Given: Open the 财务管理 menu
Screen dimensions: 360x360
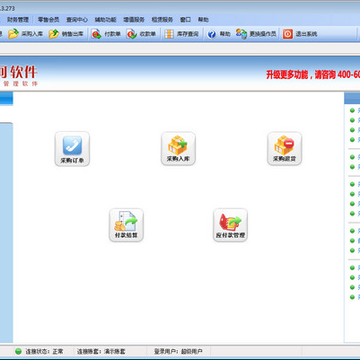Looking at the screenshot, I should click(18, 20).
